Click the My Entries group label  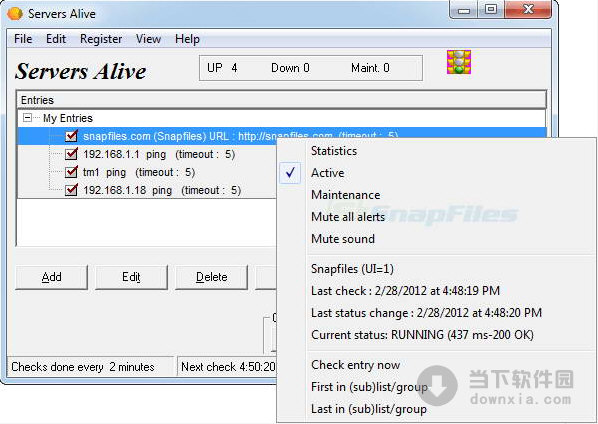tap(68, 118)
